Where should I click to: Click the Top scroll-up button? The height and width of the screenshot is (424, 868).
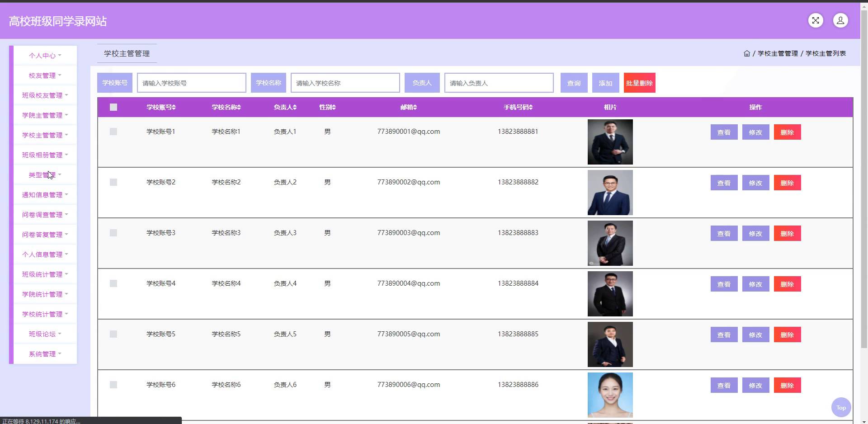(841, 407)
